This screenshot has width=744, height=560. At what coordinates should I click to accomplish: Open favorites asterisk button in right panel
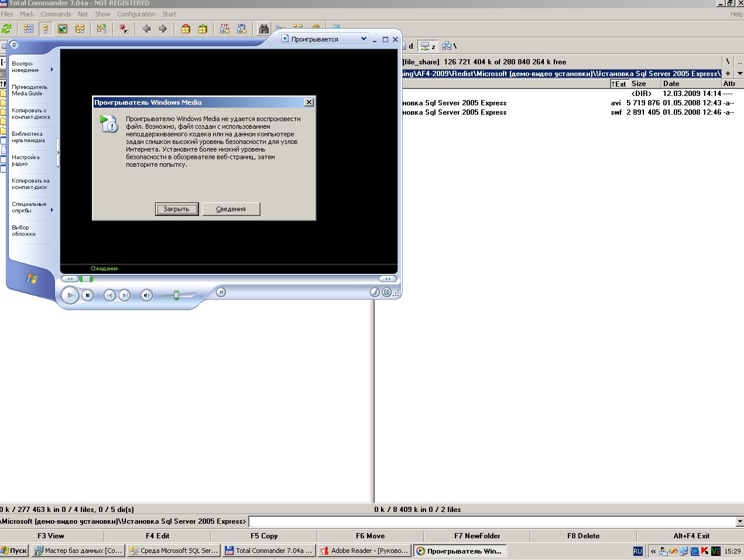[x=728, y=74]
